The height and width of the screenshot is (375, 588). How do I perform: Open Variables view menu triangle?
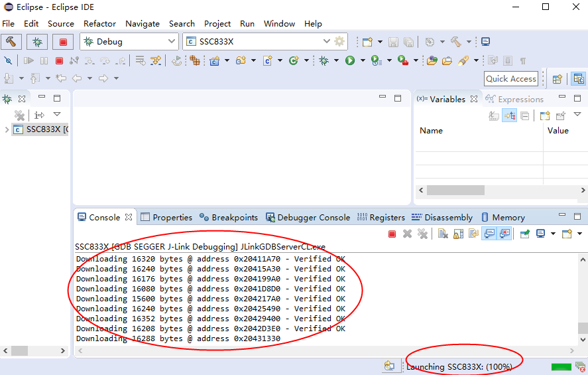(x=577, y=114)
